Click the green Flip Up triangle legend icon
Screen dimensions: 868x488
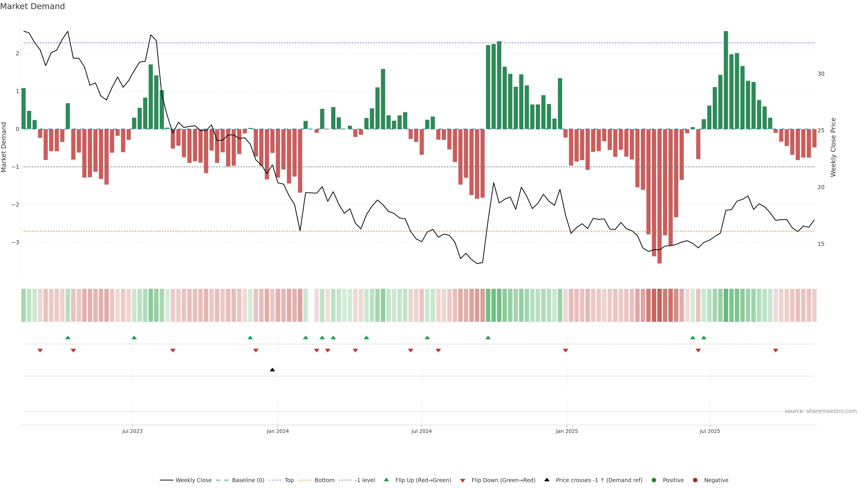point(386,480)
